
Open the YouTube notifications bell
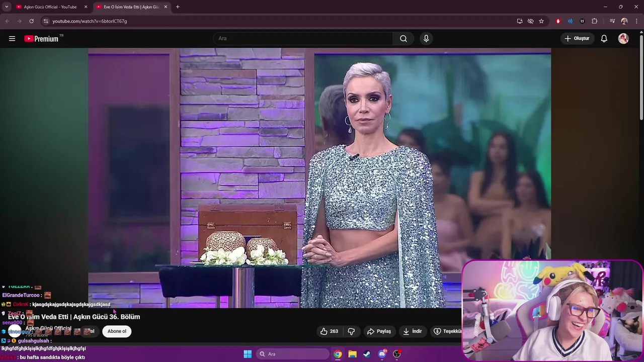click(x=604, y=39)
